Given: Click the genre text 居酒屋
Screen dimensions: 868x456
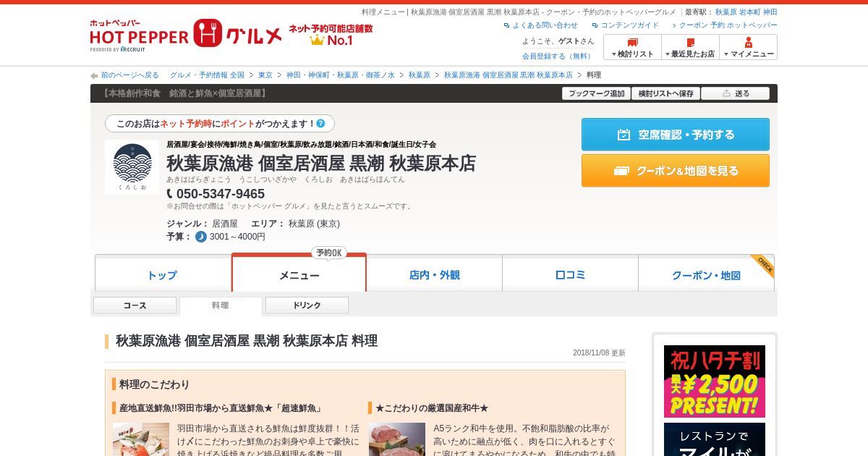Looking at the screenshot, I should 225,224.
